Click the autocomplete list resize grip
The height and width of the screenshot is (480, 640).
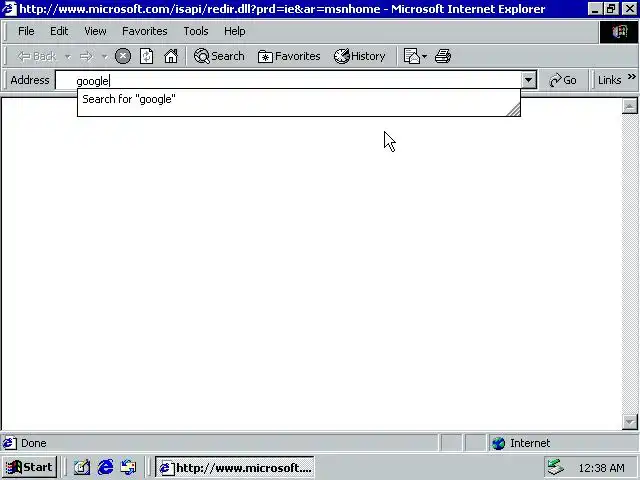513,110
